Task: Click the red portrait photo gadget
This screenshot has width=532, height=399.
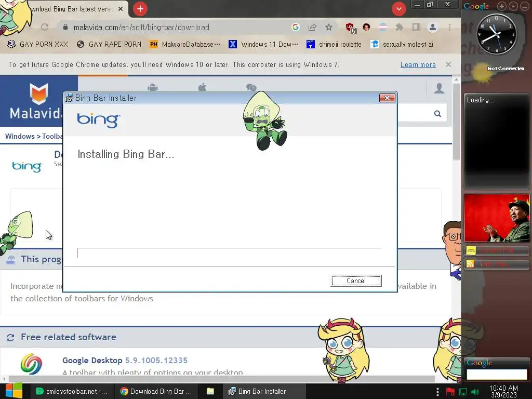Action: (x=497, y=218)
